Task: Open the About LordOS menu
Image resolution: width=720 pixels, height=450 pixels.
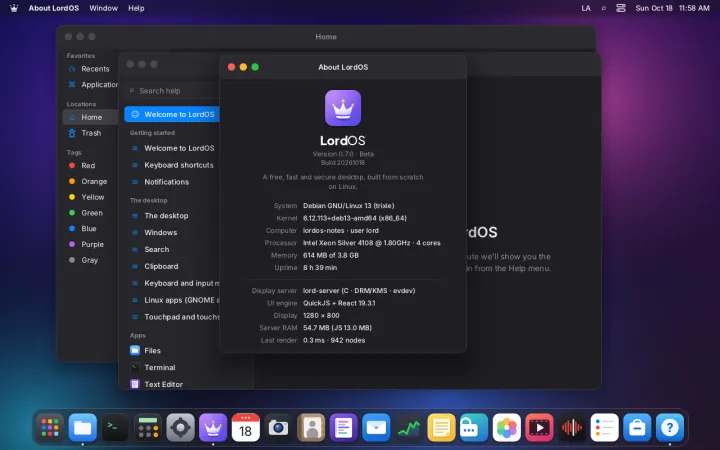Action: click(54, 8)
